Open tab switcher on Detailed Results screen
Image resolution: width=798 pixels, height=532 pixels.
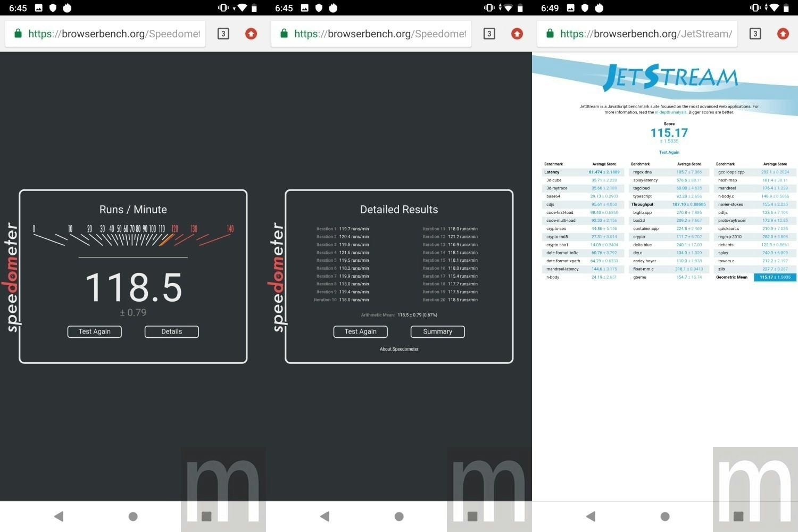[x=489, y=34]
